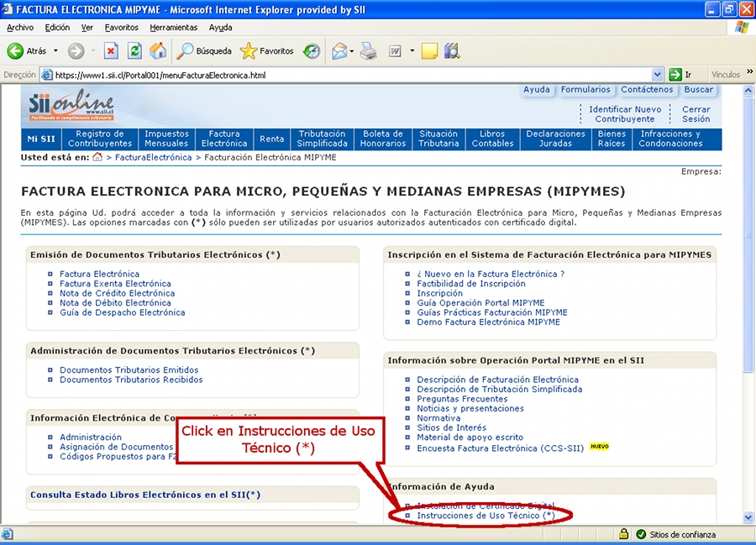Open the address bar URL dropdown

tap(657, 75)
